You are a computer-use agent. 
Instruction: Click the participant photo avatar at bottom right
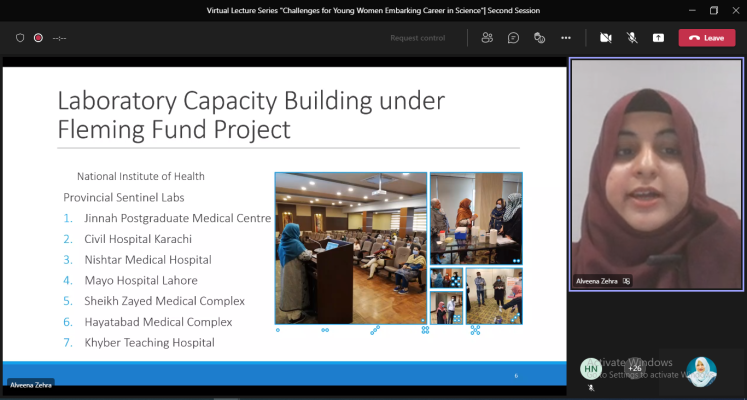(701, 371)
